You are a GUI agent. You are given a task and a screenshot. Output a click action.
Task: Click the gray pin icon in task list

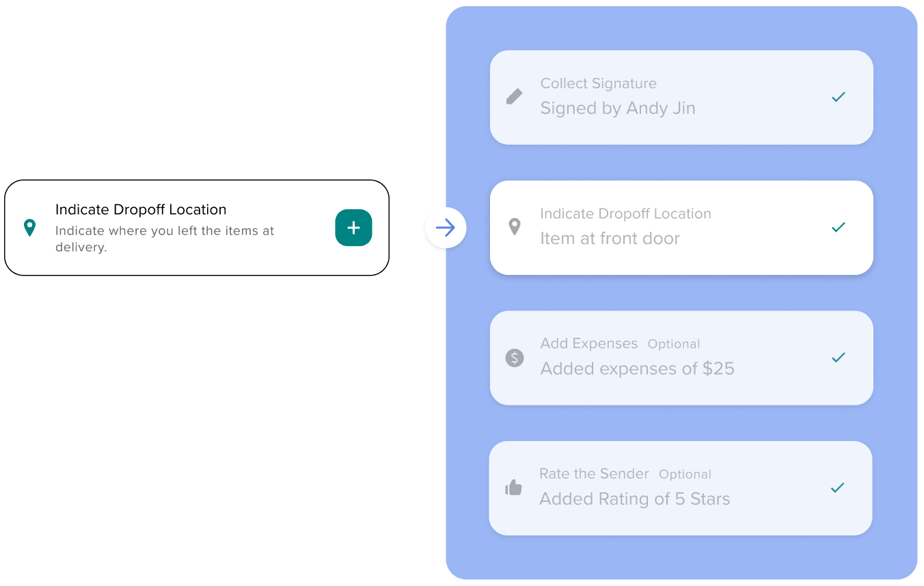(515, 227)
